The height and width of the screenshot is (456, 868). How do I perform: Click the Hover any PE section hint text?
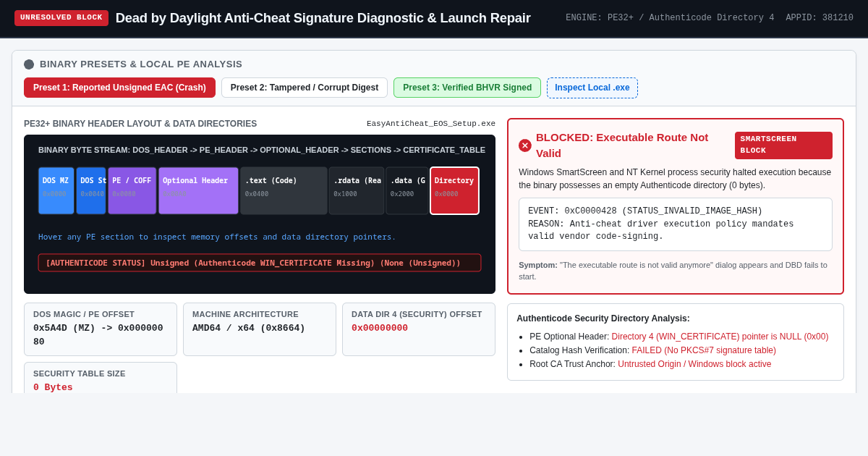(x=217, y=237)
